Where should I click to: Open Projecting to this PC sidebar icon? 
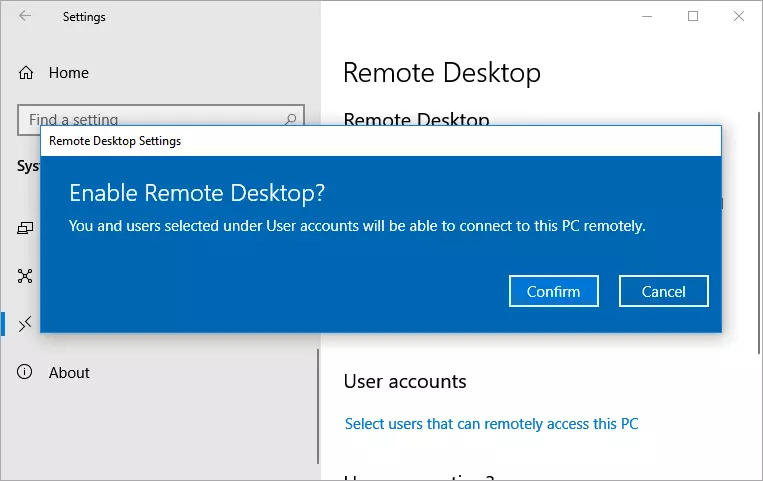coord(26,227)
